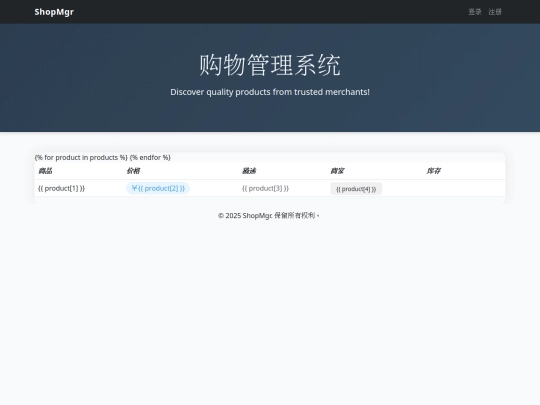Click the 描述 column header
The image size is (540, 405).
coord(249,171)
